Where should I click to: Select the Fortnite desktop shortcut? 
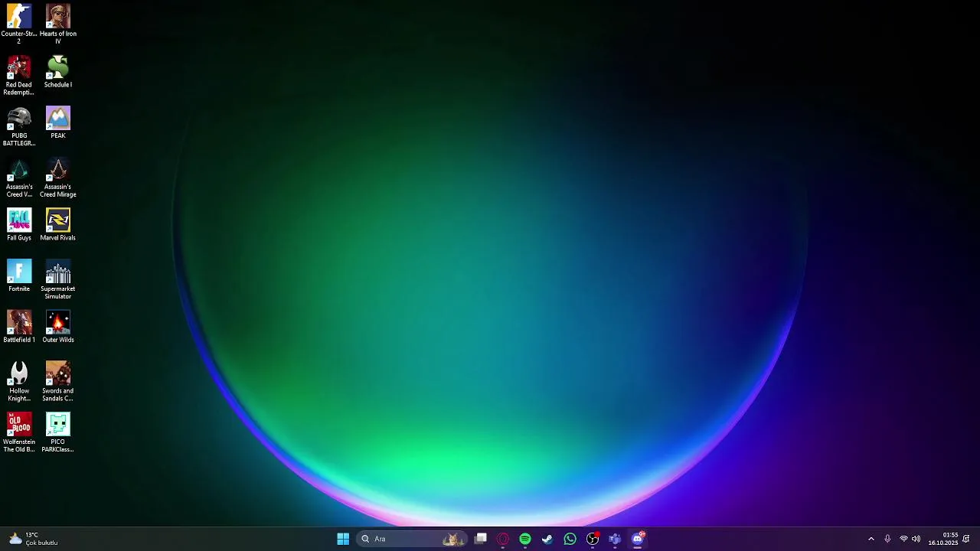pyautogui.click(x=19, y=276)
